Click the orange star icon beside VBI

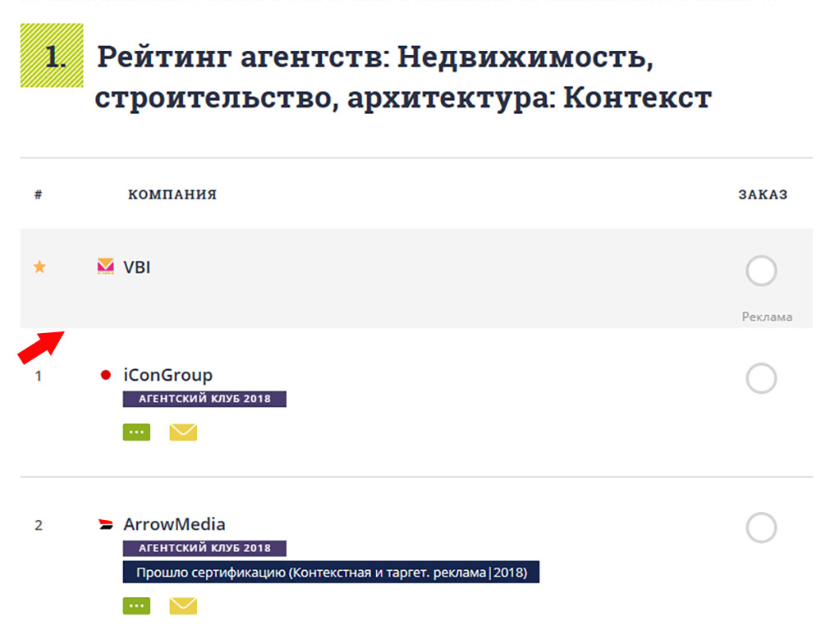coord(39,267)
